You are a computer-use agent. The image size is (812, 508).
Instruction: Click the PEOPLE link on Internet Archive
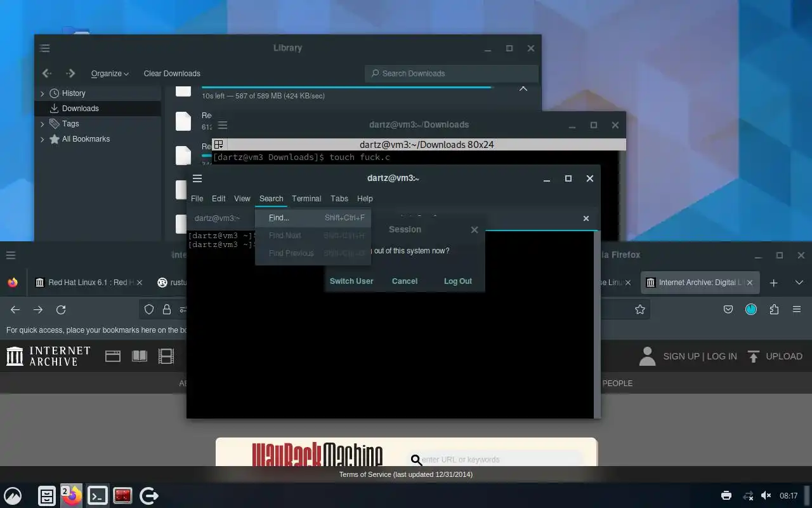(x=617, y=383)
